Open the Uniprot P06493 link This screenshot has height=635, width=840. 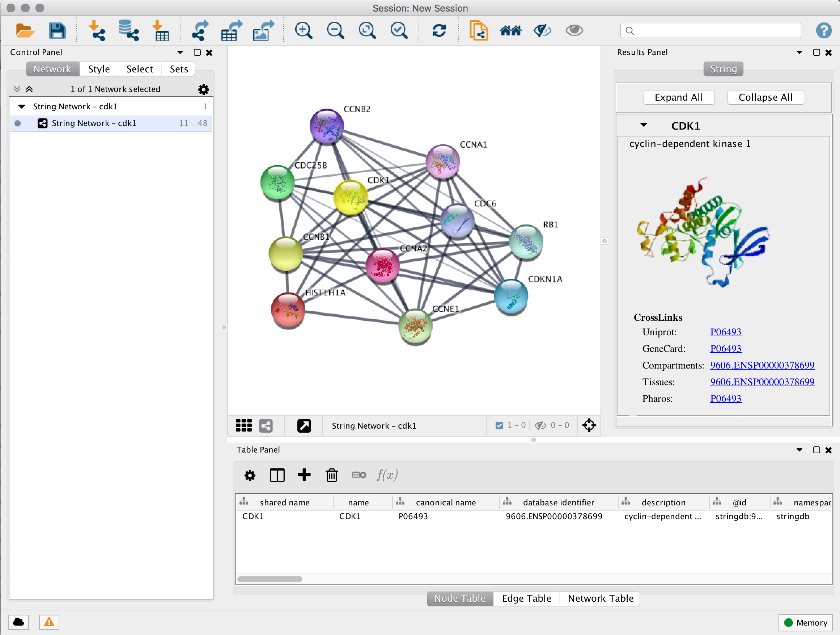pos(725,332)
